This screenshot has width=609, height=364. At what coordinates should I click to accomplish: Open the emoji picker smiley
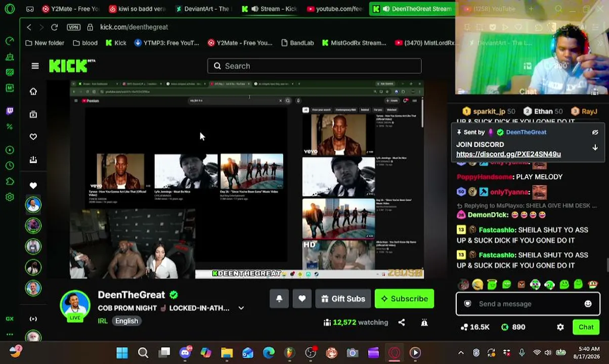tap(588, 304)
